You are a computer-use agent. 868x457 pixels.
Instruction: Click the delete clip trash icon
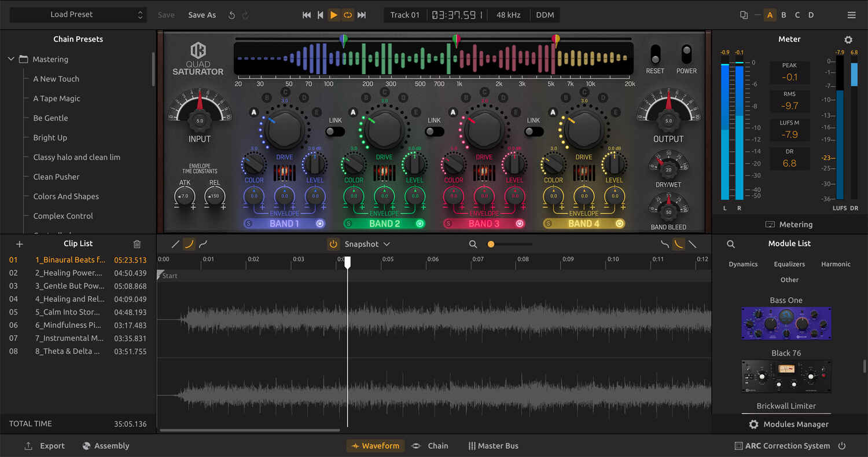tap(137, 244)
